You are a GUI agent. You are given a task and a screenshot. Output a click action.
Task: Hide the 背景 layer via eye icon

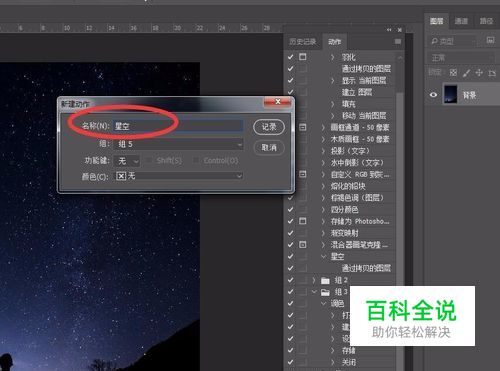433,95
